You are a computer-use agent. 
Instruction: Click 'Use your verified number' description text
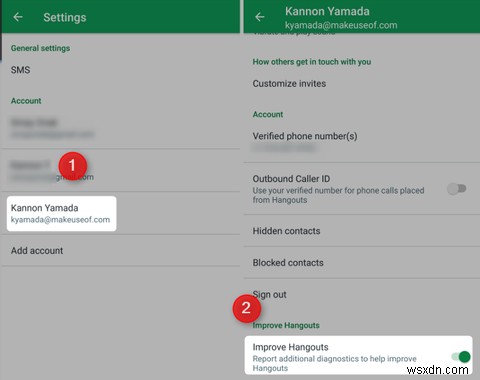(338, 195)
